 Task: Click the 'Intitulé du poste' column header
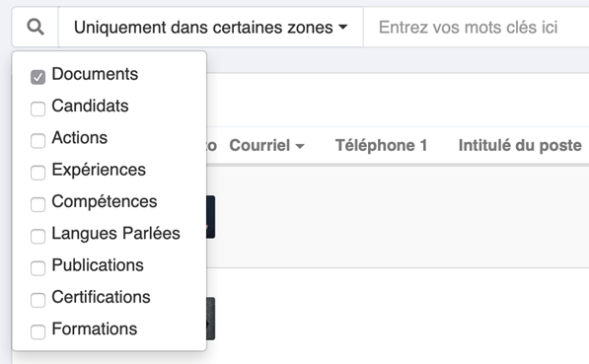[x=520, y=145]
